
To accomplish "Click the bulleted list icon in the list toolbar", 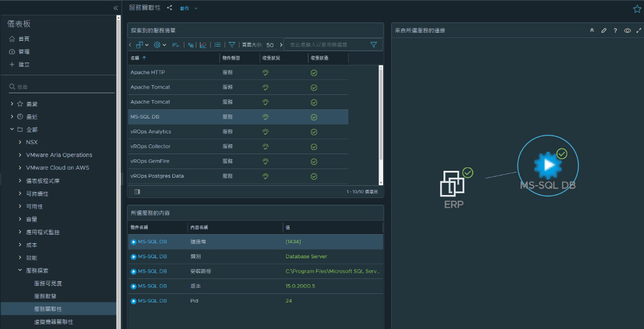I will click(x=218, y=45).
